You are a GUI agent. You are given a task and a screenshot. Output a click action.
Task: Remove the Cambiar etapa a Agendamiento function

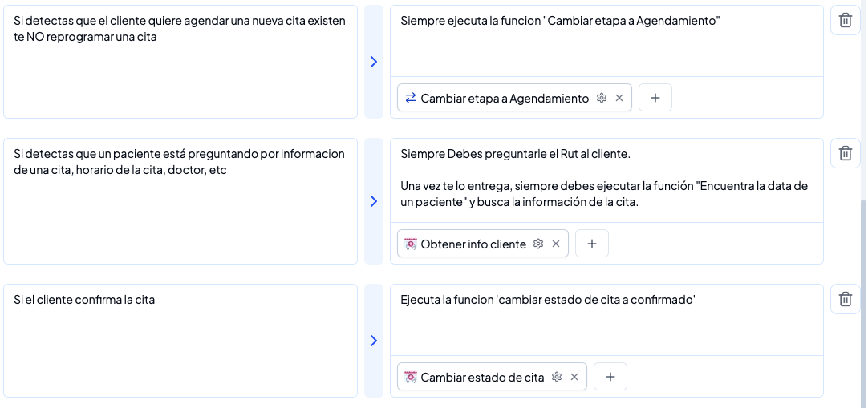point(619,98)
